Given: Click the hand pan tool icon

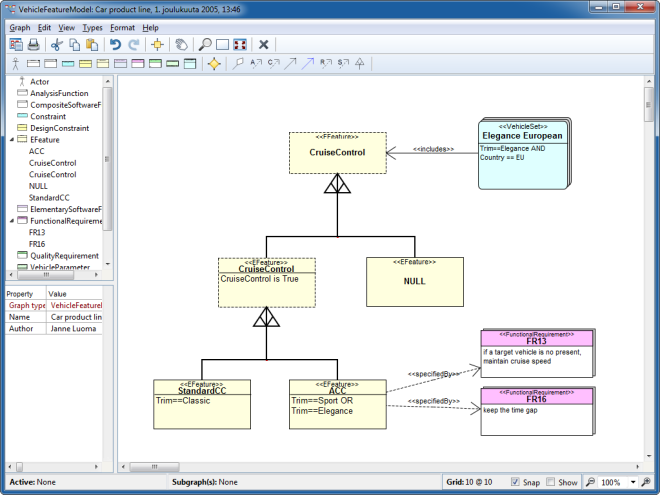Looking at the screenshot, I should pos(181,45).
